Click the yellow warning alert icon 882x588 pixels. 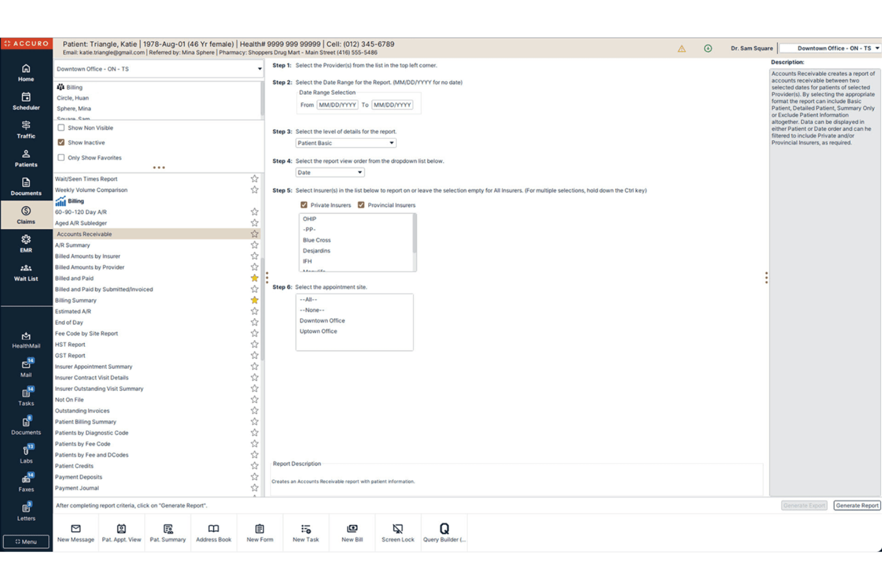pyautogui.click(x=681, y=48)
